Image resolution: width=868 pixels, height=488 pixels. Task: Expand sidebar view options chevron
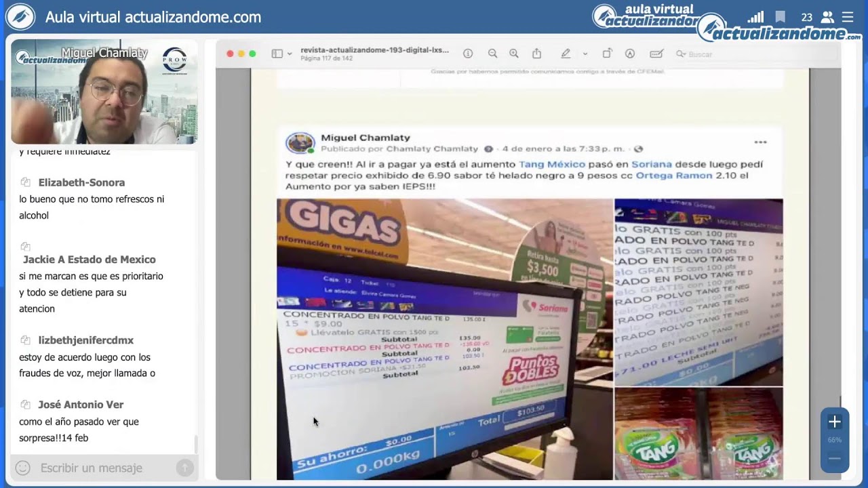290,54
